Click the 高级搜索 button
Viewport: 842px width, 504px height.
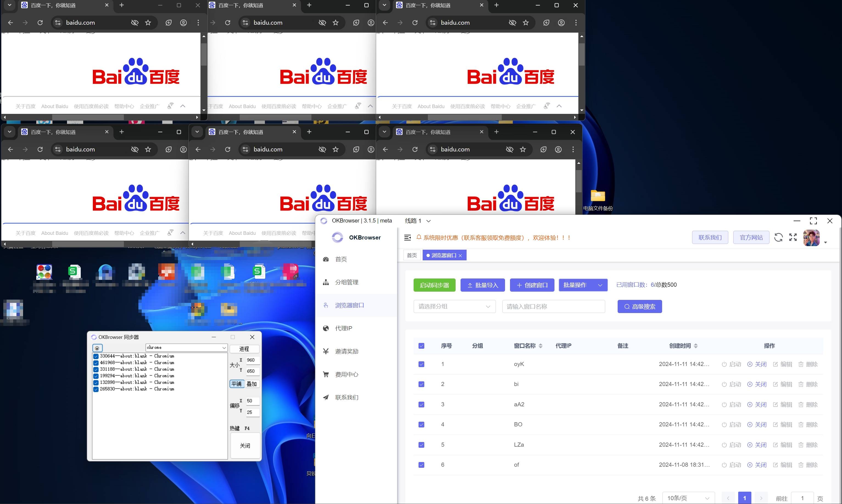coord(639,306)
